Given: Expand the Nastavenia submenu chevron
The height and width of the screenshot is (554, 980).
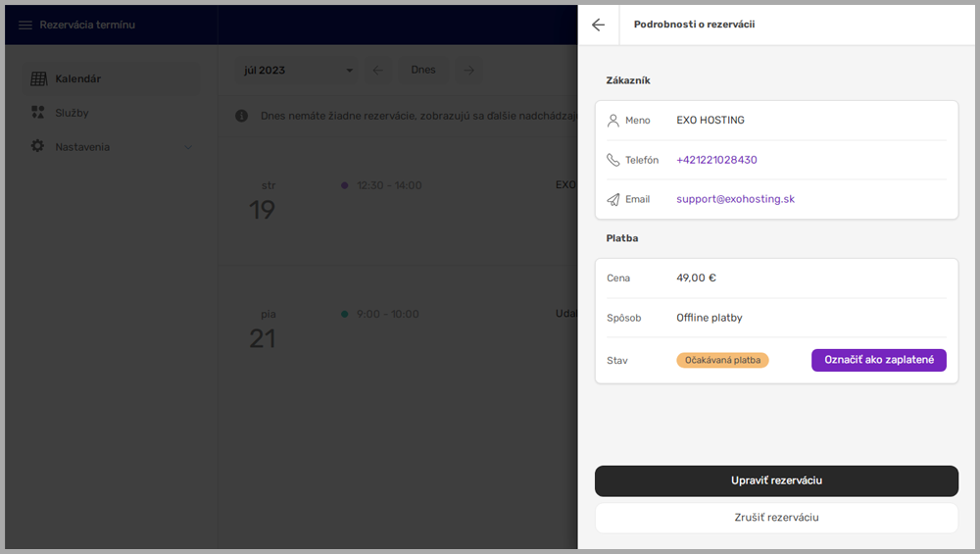Looking at the screenshot, I should 188,147.
